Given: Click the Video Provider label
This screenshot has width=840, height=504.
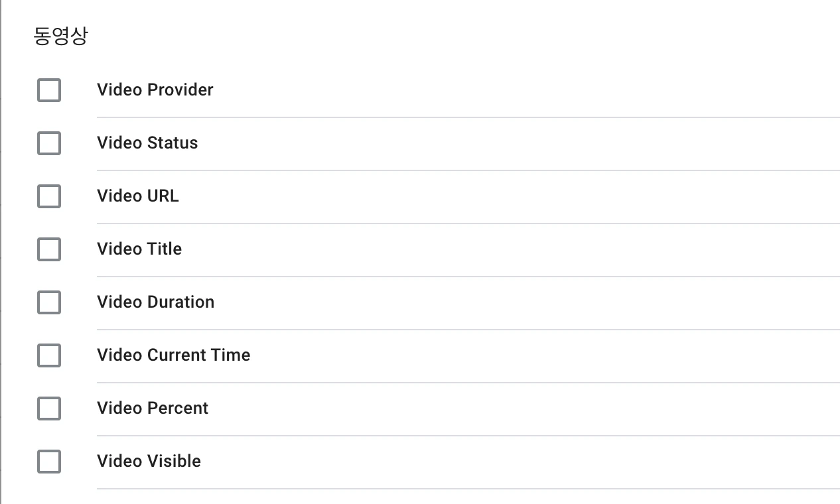Looking at the screenshot, I should click(155, 90).
